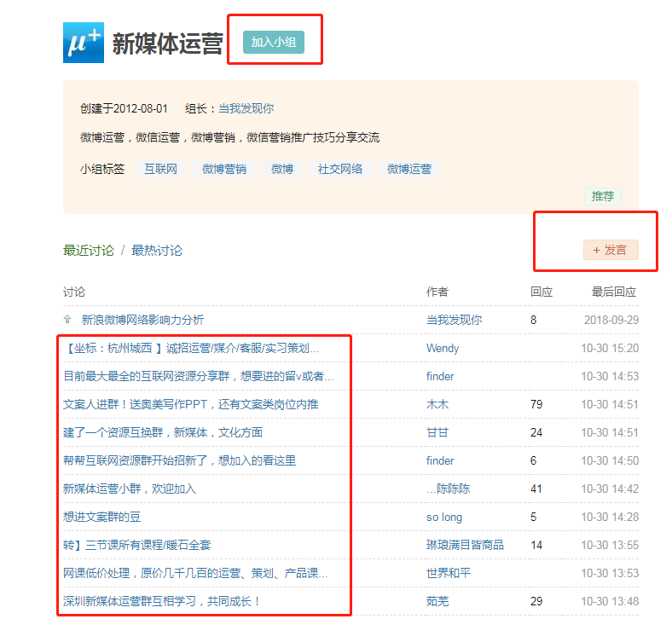Open topic 网课低价处理
The height and width of the screenshot is (619, 672).
(195, 573)
